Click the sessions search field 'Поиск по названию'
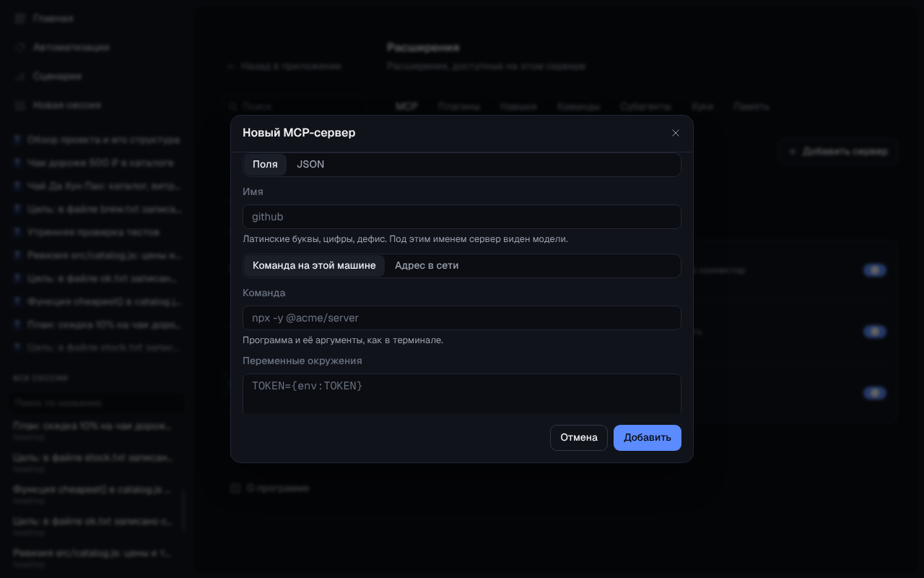 (x=97, y=402)
